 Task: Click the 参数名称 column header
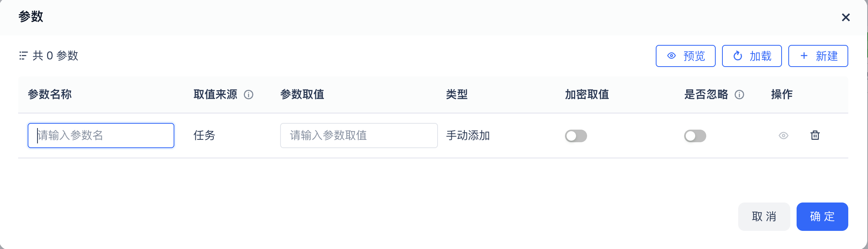50,95
